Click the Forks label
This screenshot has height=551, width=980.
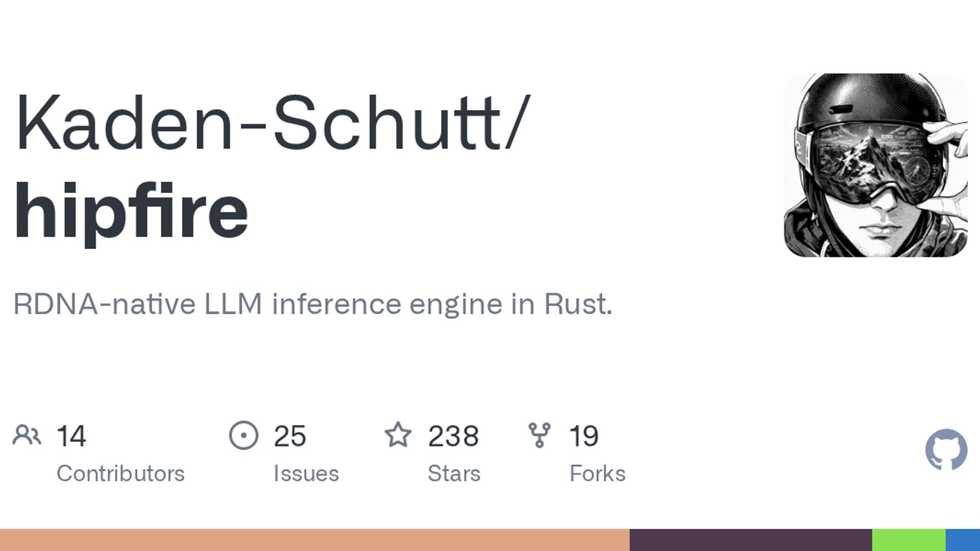(597, 473)
